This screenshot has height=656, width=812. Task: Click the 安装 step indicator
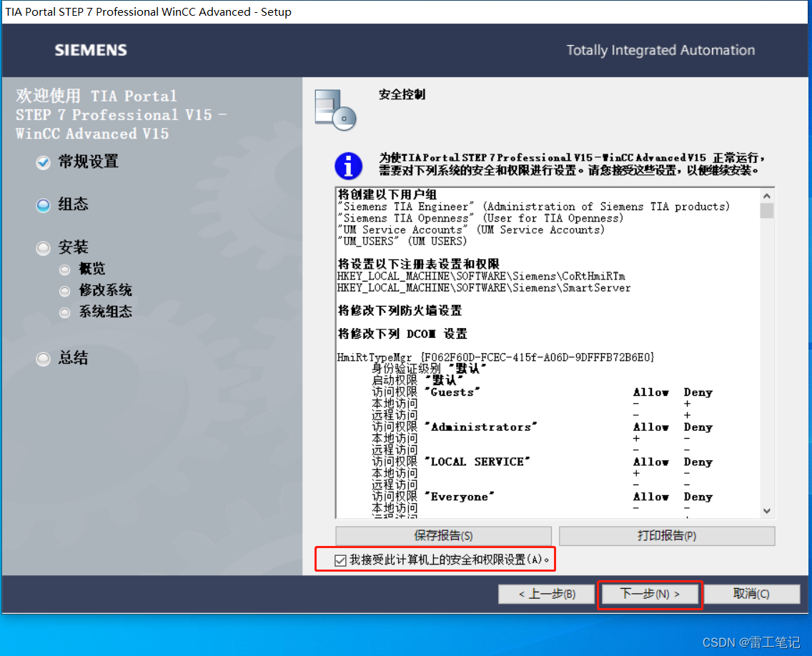point(43,248)
